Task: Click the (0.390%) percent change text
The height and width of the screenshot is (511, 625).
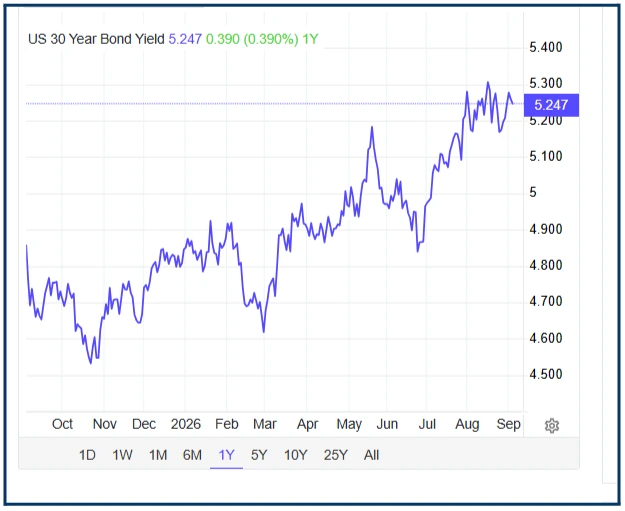Action: pos(271,39)
